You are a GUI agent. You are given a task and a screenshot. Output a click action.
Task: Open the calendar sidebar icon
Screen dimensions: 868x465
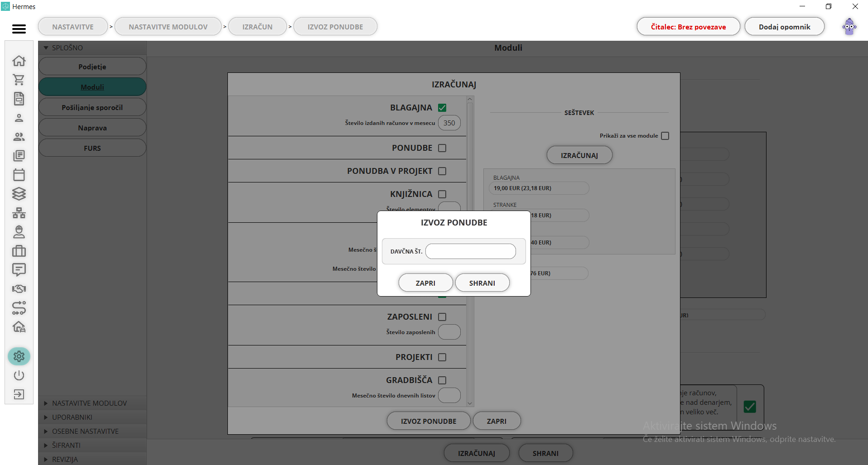[x=19, y=175]
